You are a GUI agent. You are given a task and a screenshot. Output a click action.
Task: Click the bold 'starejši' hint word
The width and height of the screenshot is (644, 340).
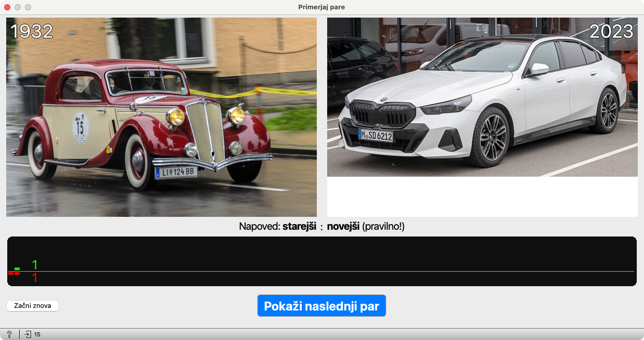299,227
